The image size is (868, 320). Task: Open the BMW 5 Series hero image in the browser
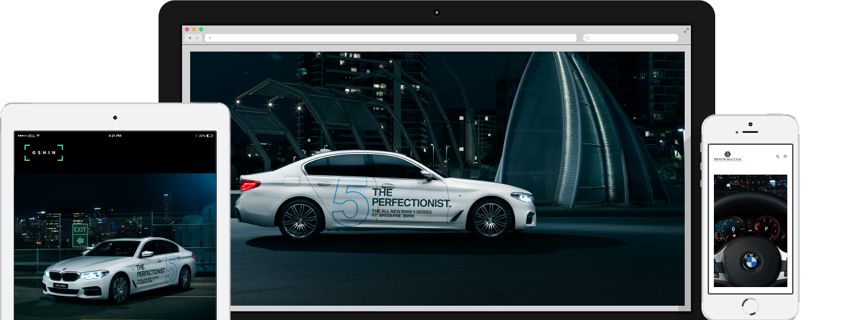pos(437,178)
